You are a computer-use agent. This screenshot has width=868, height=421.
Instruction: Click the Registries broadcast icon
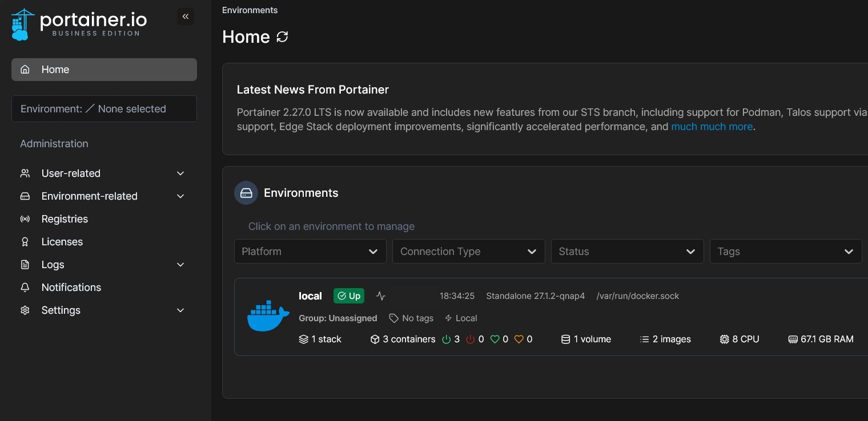tap(25, 219)
